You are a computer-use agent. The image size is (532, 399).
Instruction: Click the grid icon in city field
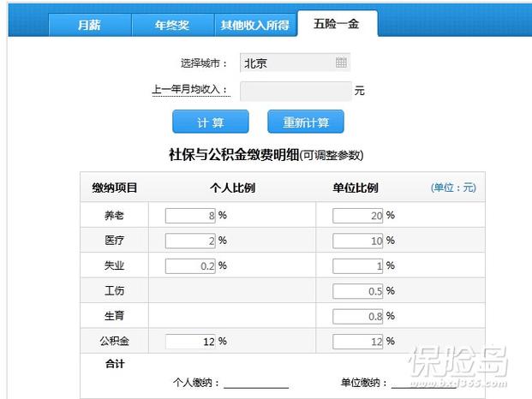[341, 63]
